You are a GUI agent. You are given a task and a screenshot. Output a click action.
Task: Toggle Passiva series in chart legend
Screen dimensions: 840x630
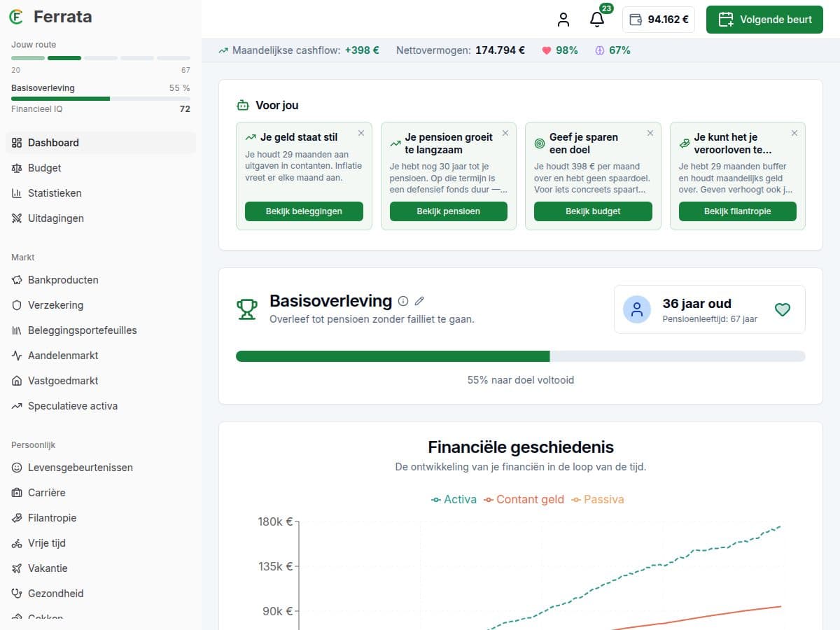[597, 499]
